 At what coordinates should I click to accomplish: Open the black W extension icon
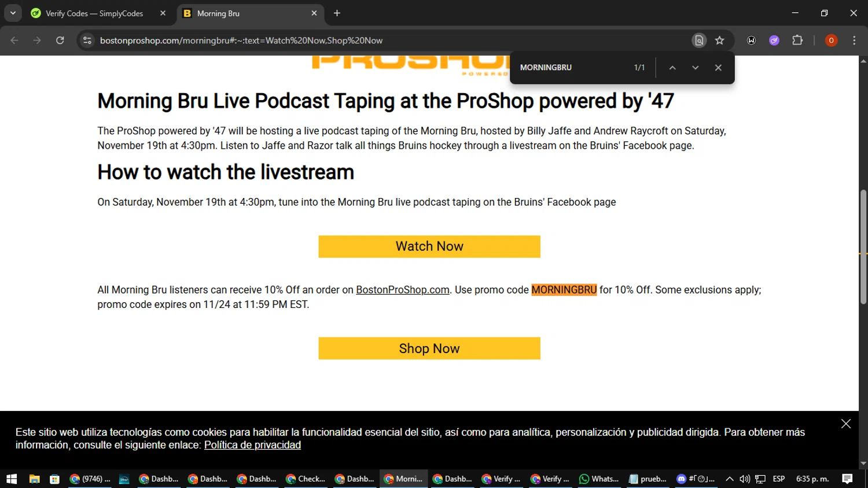point(751,41)
